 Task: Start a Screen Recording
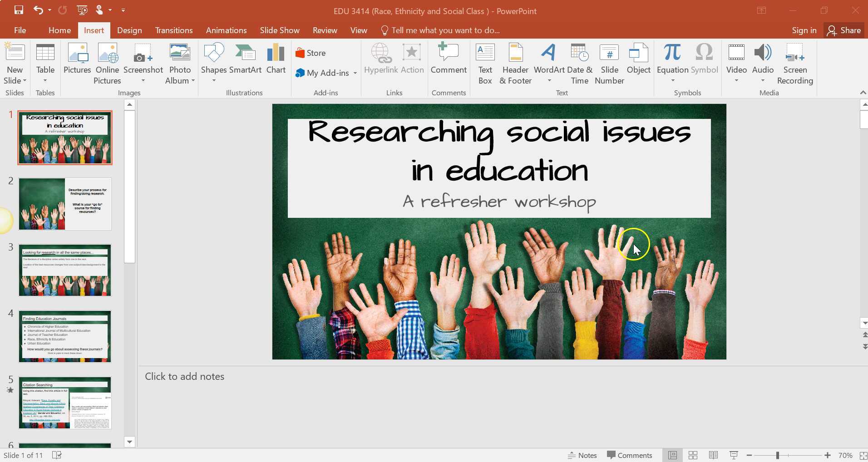click(x=795, y=64)
